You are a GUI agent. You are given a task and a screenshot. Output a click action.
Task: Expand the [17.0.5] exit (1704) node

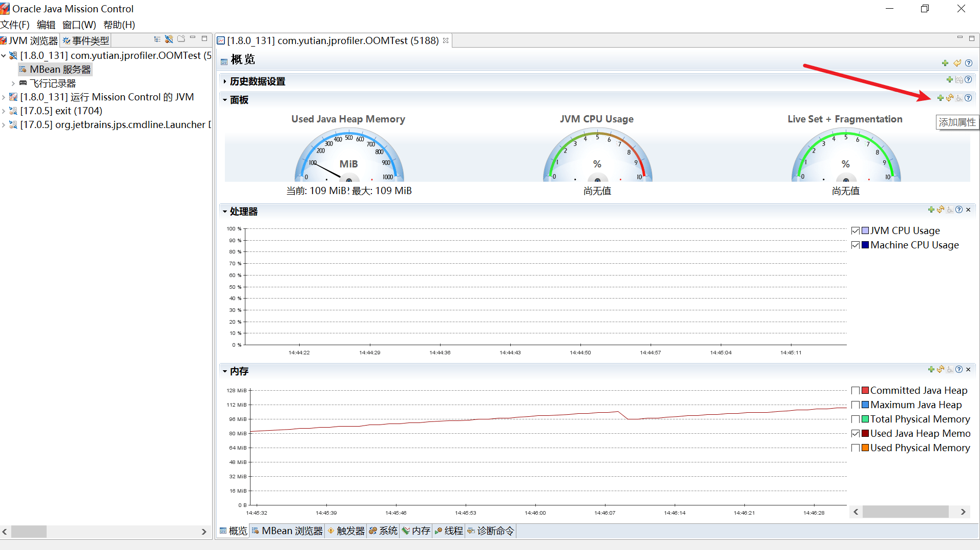tap(4, 111)
